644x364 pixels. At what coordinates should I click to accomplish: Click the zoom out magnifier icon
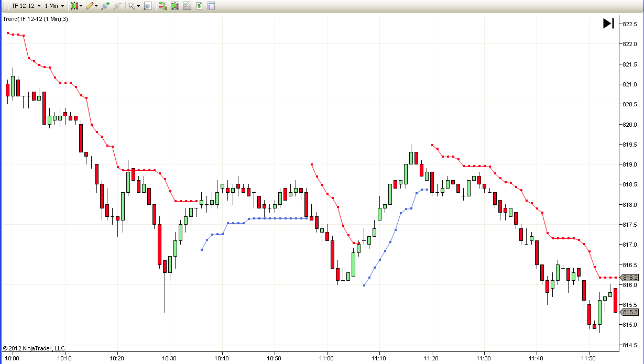(117, 6)
